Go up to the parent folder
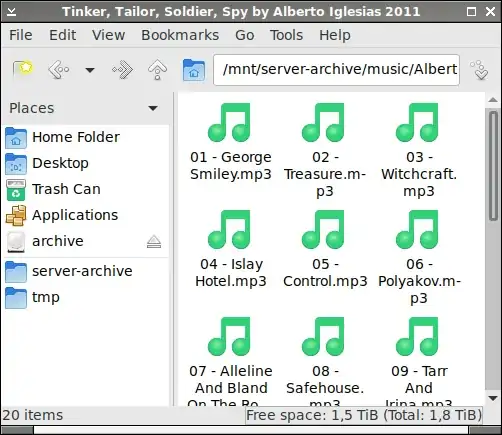The height and width of the screenshot is (435, 502). click(157, 70)
